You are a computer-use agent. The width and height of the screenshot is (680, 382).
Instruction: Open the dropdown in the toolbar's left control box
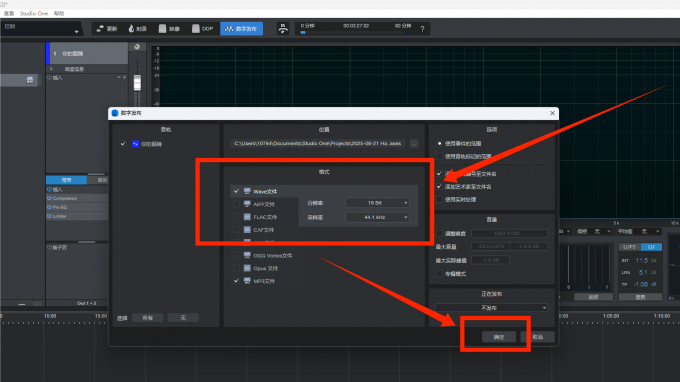click(76, 32)
